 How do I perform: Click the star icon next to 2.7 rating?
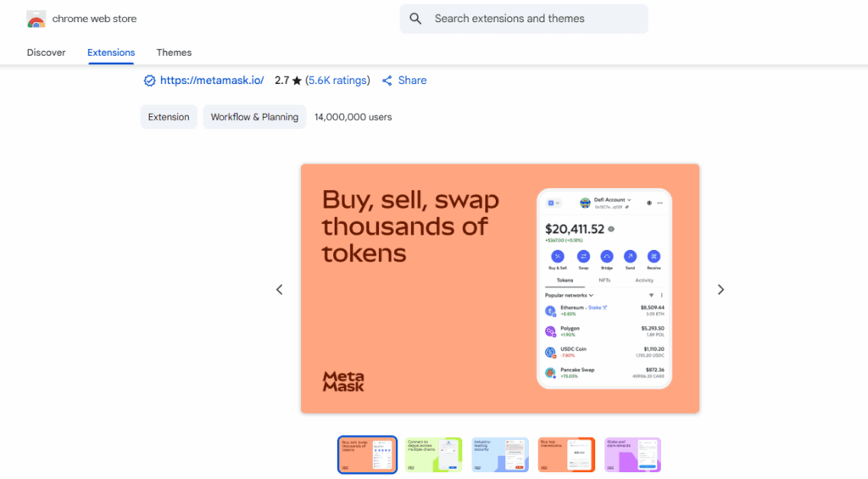point(297,81)
